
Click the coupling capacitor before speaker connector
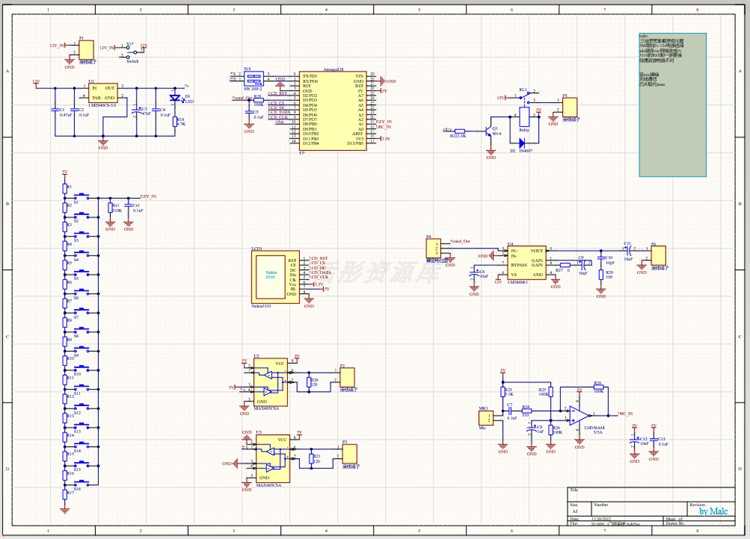[x=628, y=249]
